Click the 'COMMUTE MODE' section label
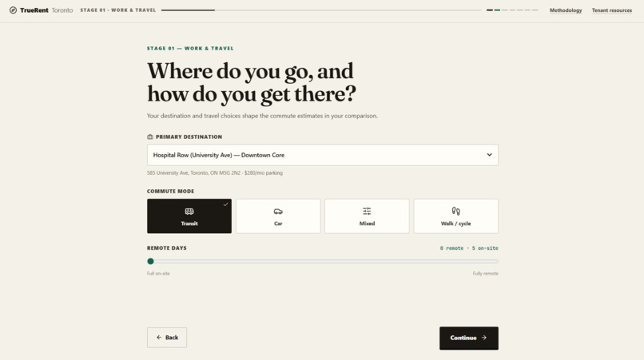The width and height of the screenshot is (644, 360). (170, 192)
